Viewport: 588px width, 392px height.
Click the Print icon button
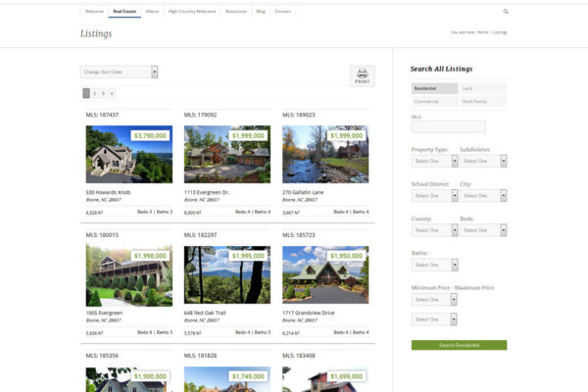point(363,75)
